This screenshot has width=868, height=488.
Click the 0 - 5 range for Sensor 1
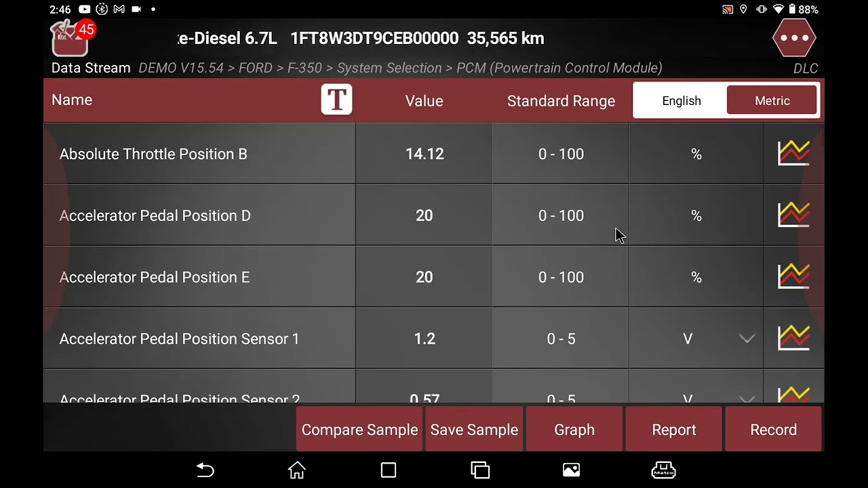click(561, 339)
